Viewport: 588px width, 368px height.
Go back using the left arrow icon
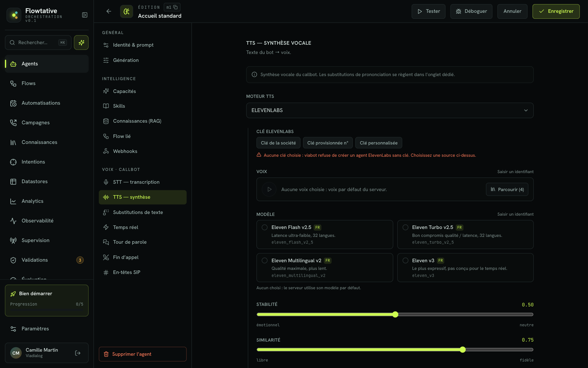click(x=109, y=11)
